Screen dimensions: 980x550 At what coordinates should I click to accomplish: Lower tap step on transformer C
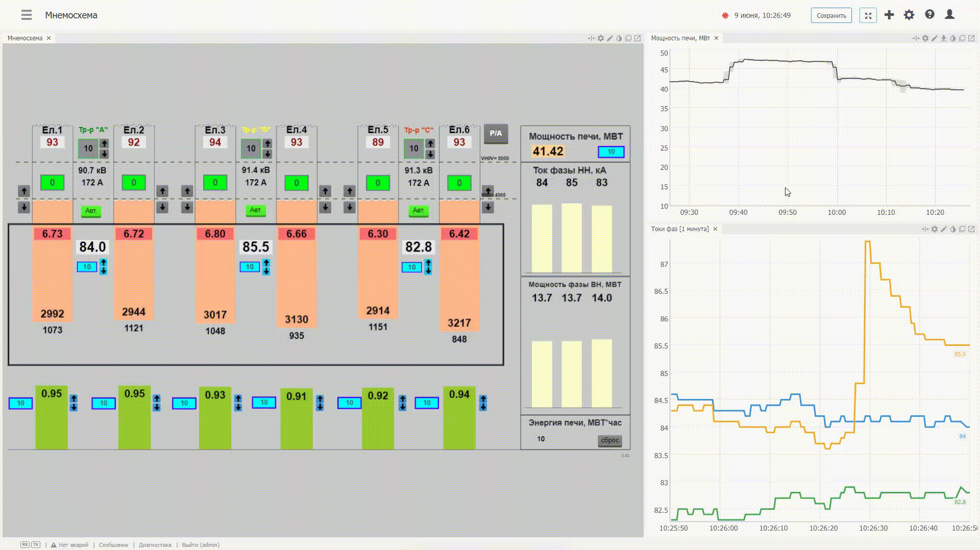click(x=430, y=154)
